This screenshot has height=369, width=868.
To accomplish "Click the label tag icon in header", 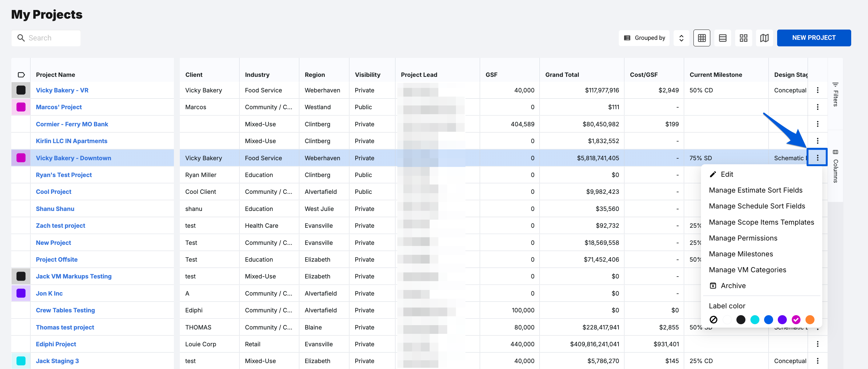I will point(21,74).
